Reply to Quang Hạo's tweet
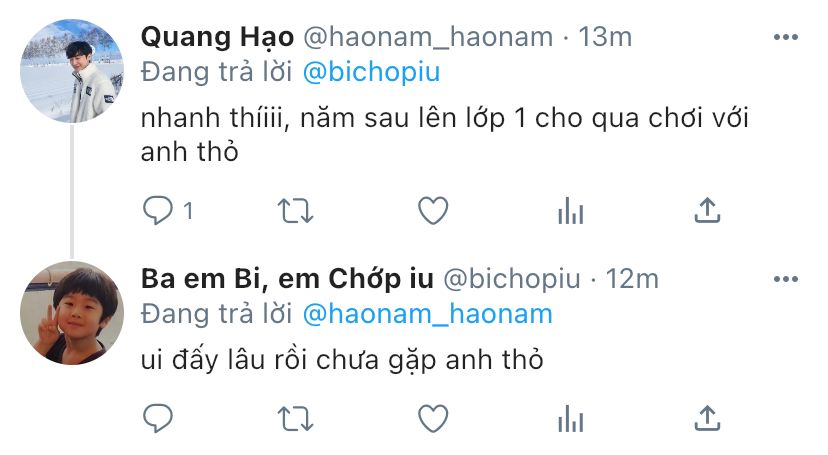This screenshot has width=828, height=455. (157, 211)
